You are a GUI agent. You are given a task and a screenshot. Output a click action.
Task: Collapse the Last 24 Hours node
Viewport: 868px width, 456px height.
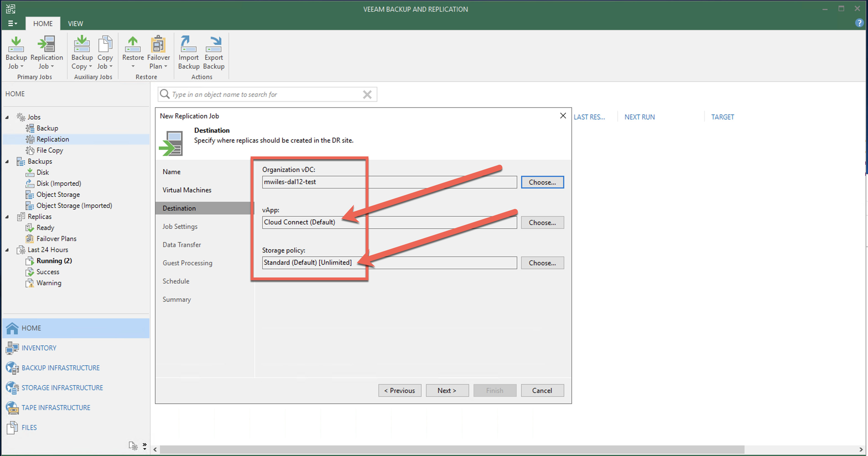[x=7, y=250]
